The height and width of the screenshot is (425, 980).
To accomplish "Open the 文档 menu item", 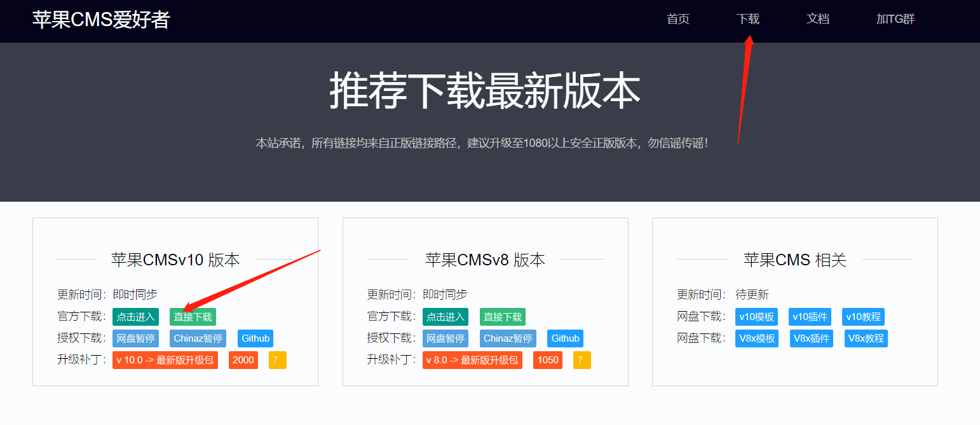I will tap(817, 19).
